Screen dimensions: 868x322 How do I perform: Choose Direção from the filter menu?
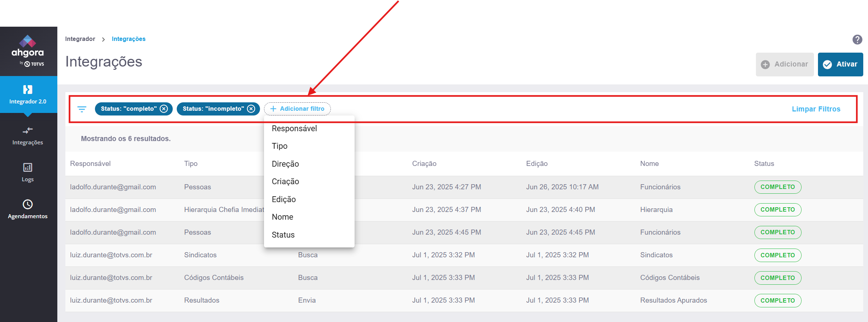tap(309, 164)
